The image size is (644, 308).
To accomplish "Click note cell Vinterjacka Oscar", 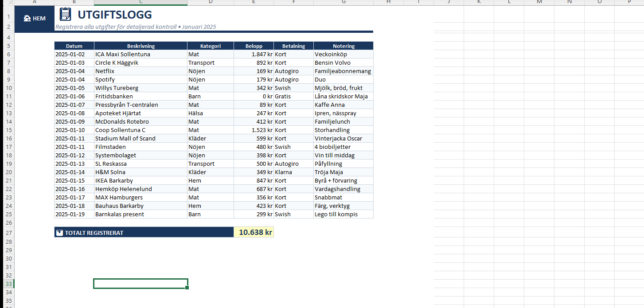I will tap(343, 138).
